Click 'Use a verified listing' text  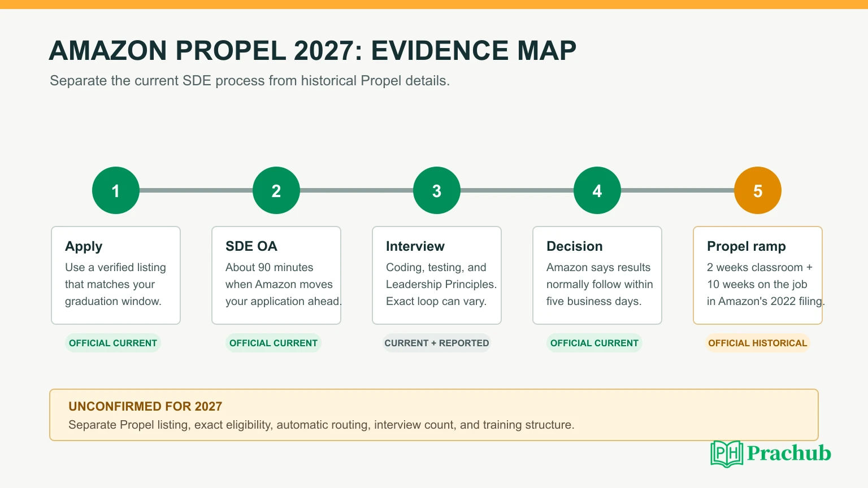(115, 267)
